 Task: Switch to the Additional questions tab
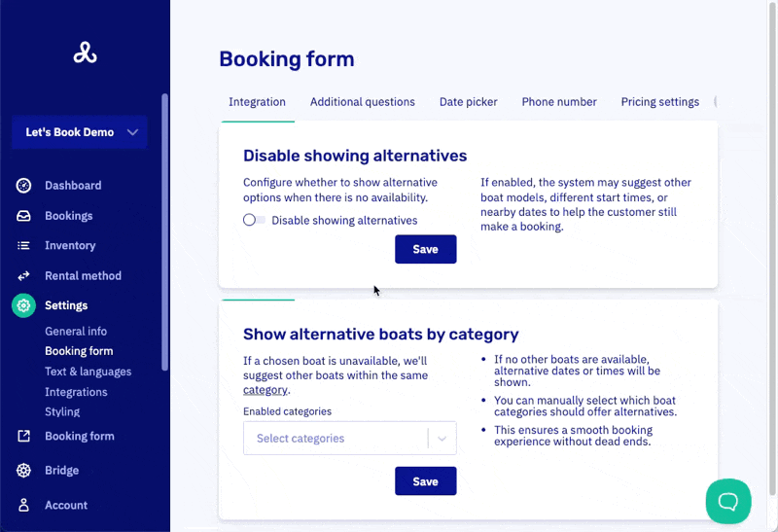click(x=362, y=102)
